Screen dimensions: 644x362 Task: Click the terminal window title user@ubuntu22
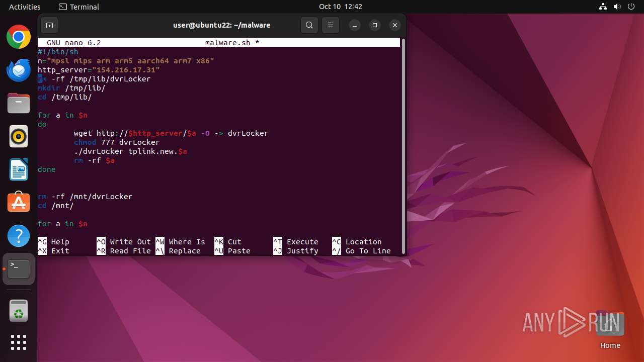coord(222,25)
